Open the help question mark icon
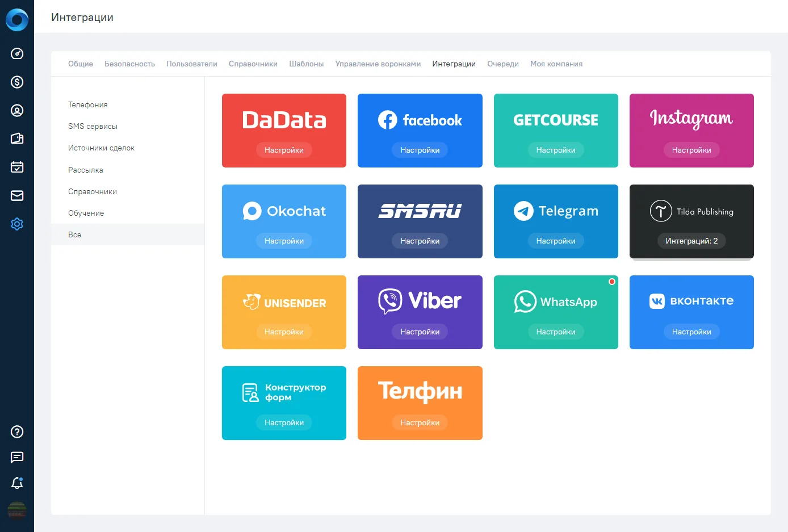This screenshot has width=788, height=532. pyautogui.click(x=17, y=432)
